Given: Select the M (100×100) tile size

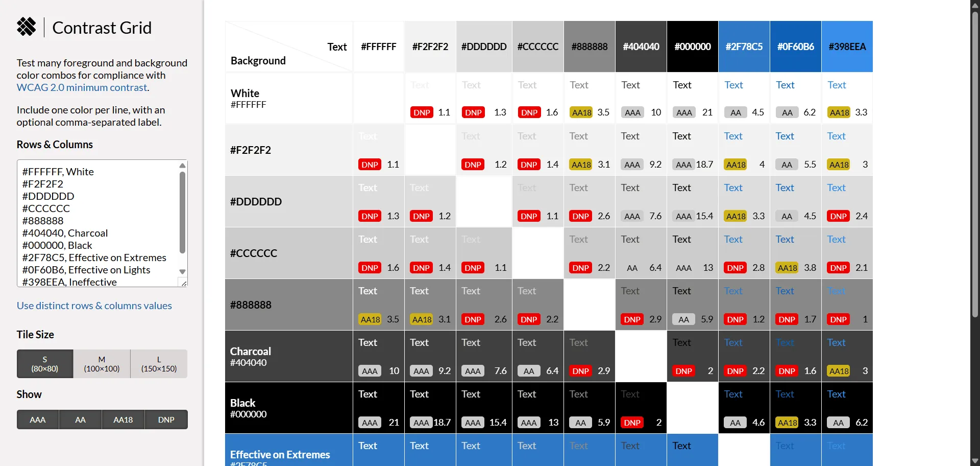Looking at the screenshot, I should pos(101,363).
